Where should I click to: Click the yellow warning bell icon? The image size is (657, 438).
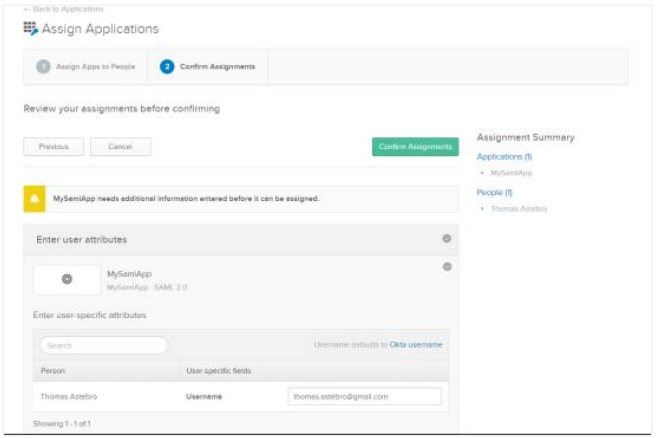[x=34, y=199]
